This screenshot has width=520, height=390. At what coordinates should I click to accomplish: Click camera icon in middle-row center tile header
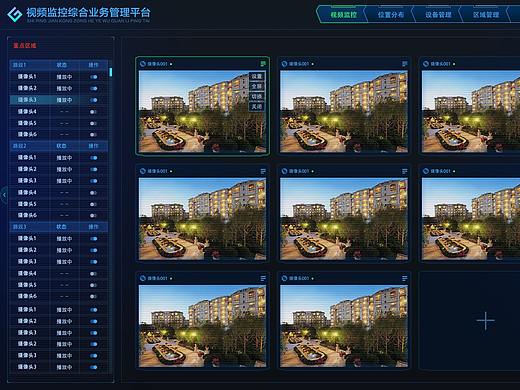(x=284, y=171)
